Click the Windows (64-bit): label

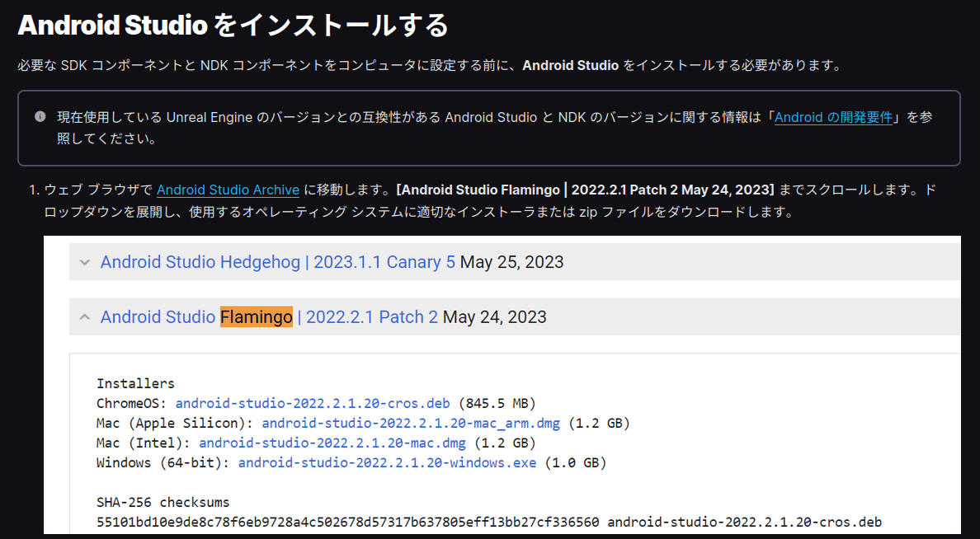[163, 463]
